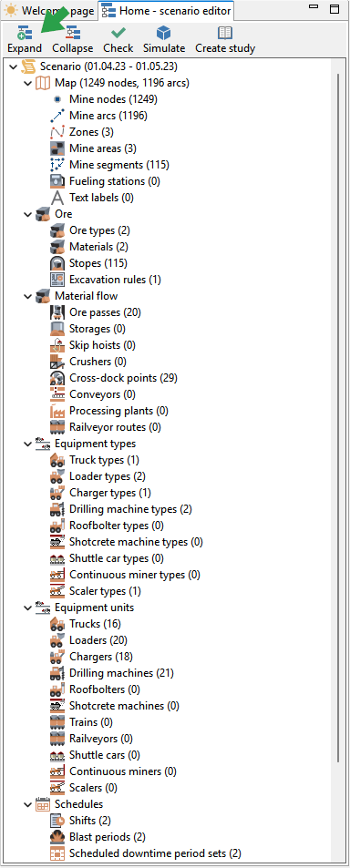Click the Conveyors icon
The height and width of the screenshot is (868, 350).
click(57, 394)
